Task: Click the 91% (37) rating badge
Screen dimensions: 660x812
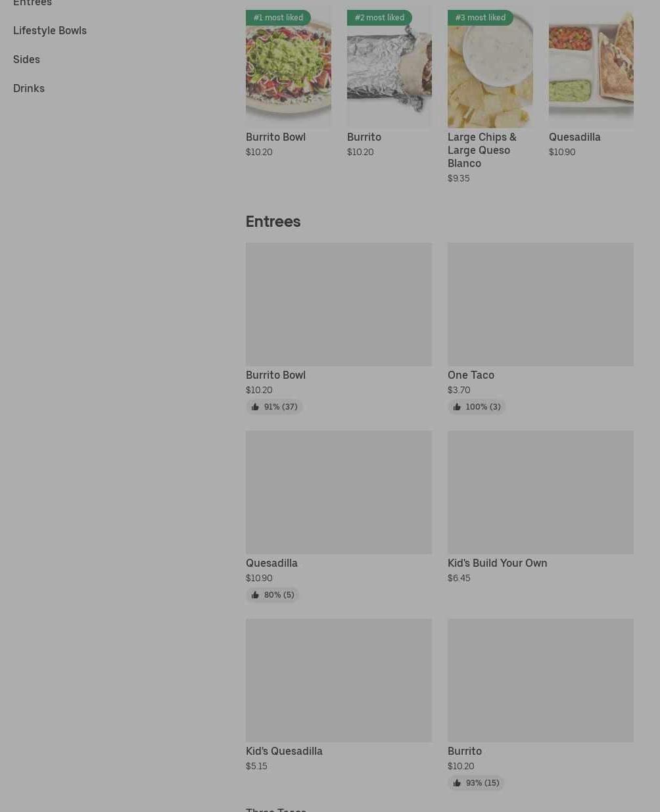Action: point(274,407)
